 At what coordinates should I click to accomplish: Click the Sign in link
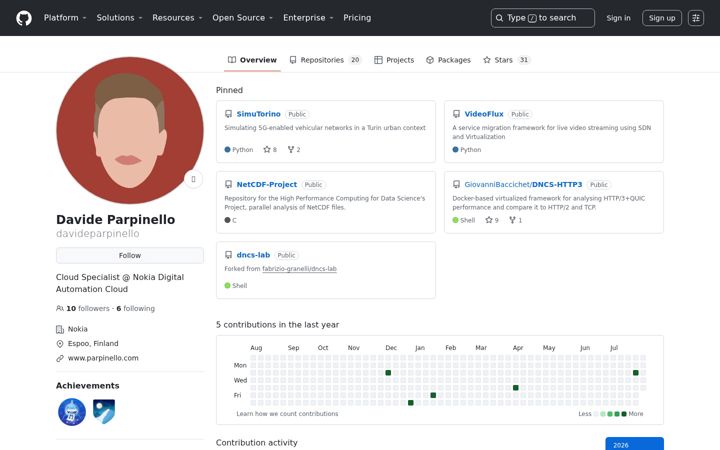pos(618,18)
